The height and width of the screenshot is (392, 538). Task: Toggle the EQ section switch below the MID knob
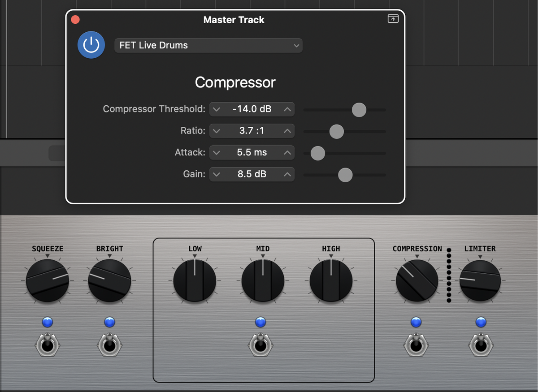(x=260, y=345)
